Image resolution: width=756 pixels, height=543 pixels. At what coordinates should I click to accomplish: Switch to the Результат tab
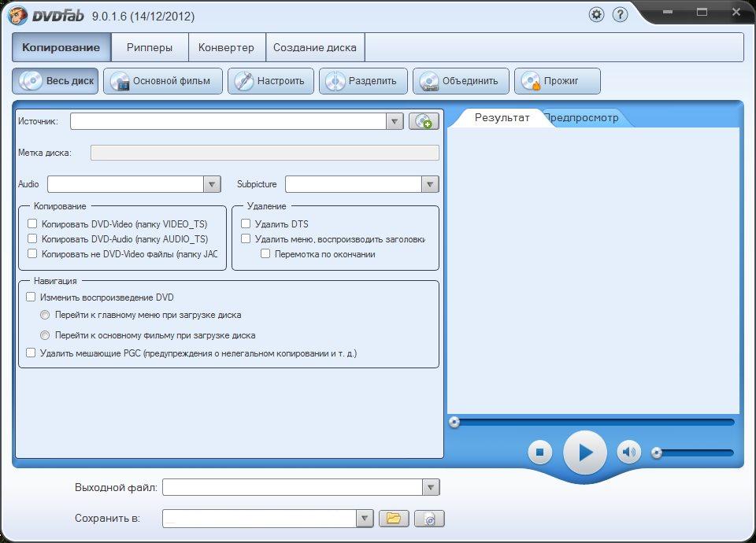coord(502,117)
